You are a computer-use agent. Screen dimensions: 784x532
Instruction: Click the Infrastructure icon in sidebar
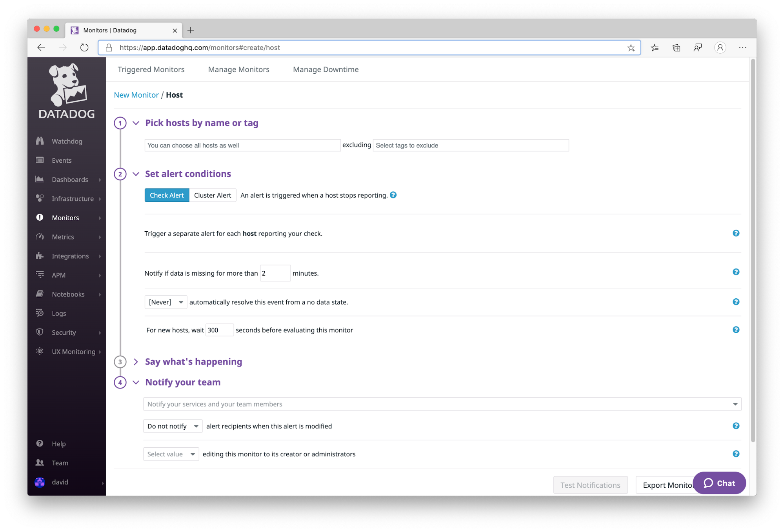(x=40, y=198)
